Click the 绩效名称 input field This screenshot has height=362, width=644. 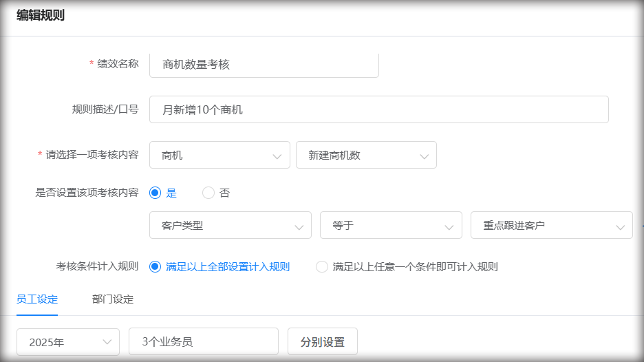point(264,65)
